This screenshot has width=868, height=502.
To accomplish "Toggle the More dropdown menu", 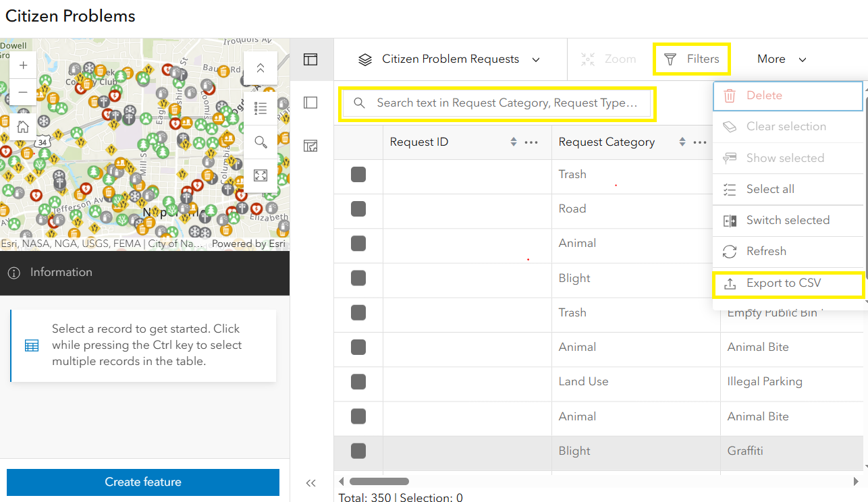I will pos(782,59).
